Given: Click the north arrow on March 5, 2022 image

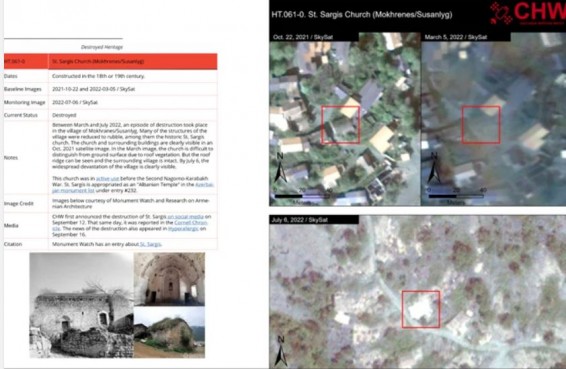Looking at the screenshot, I should point(434,167).
